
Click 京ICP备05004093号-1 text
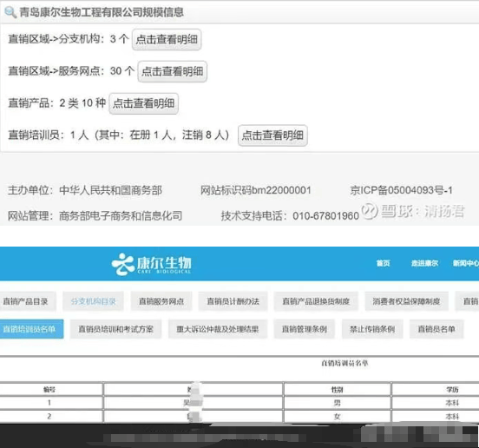click(x=401, y=190)
